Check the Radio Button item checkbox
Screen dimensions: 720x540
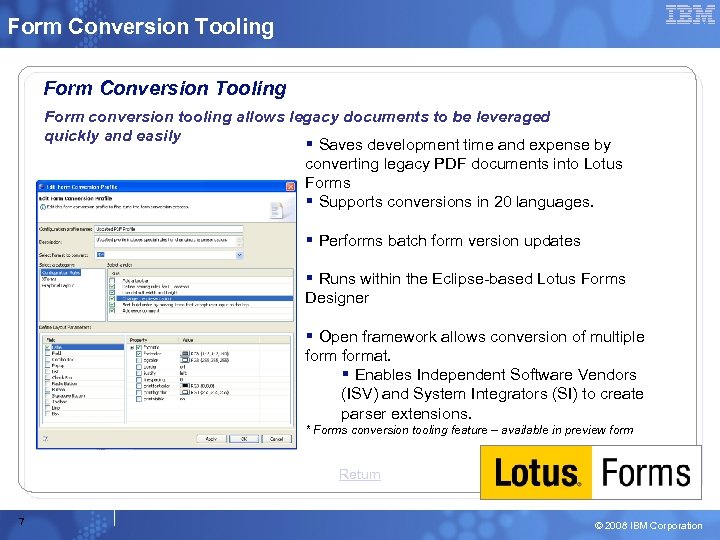(47, 383)
